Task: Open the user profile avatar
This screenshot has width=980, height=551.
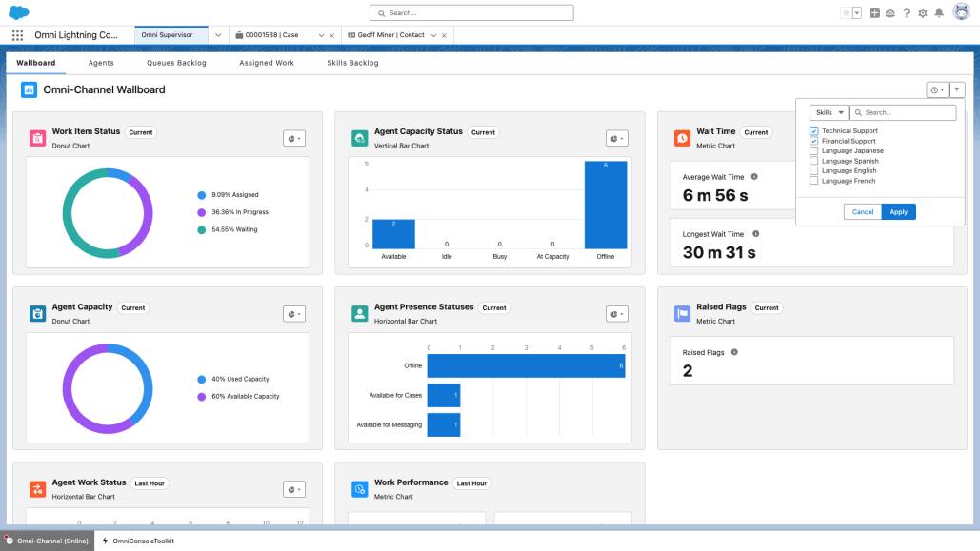Action: pyautogui.click(x=961, y=11)
